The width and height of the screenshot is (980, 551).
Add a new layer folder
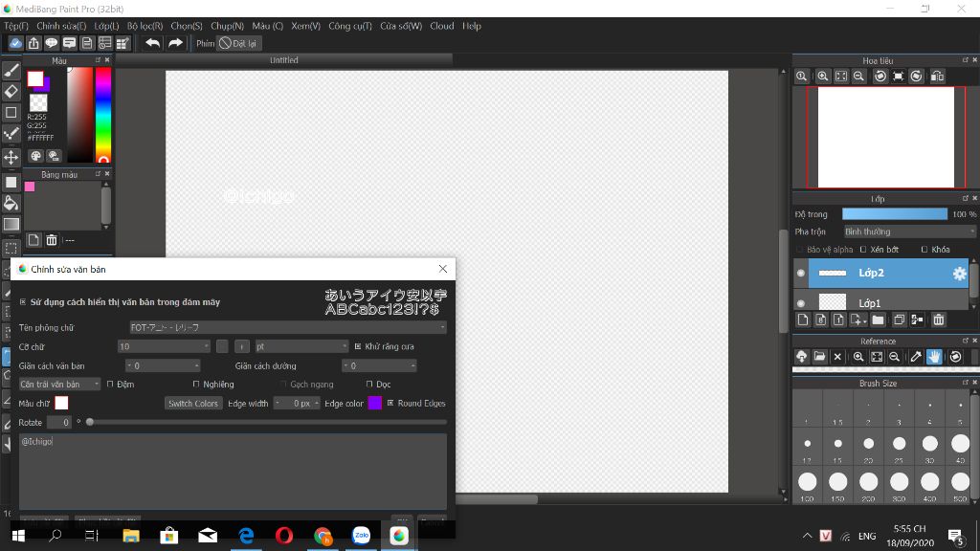(x=879, y=320)
